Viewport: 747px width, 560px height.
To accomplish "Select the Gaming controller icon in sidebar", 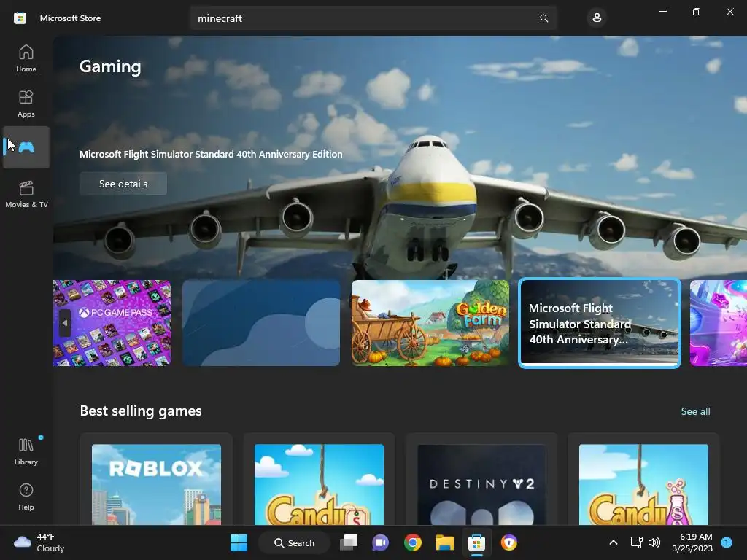I will pos(26,147).
